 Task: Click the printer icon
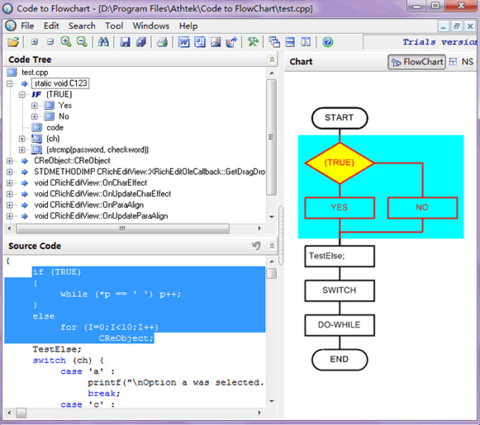pyautogui.click(x=162, y=42)
